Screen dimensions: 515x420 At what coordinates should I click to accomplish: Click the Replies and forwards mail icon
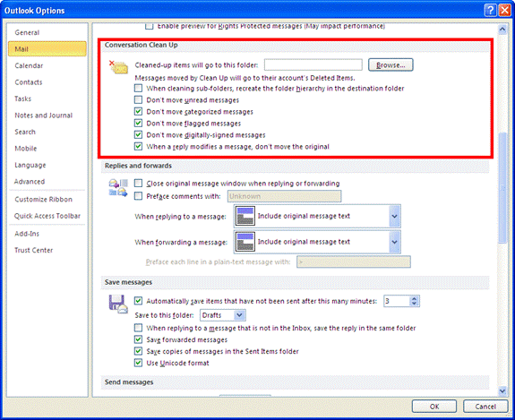click(118, 188)
